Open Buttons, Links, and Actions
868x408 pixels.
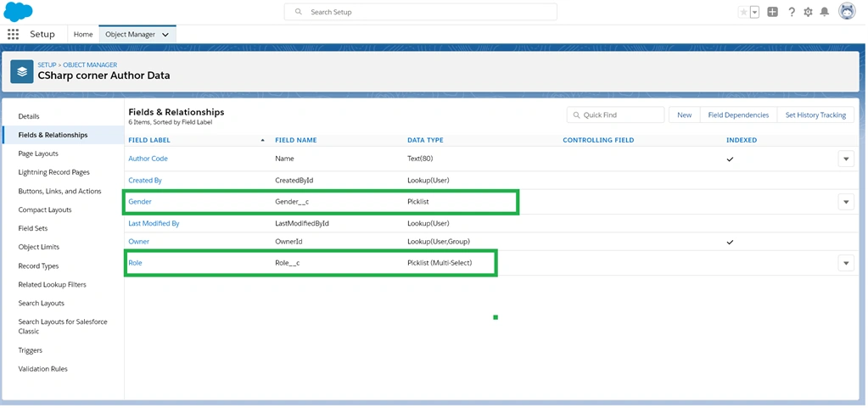click(59, 191)
